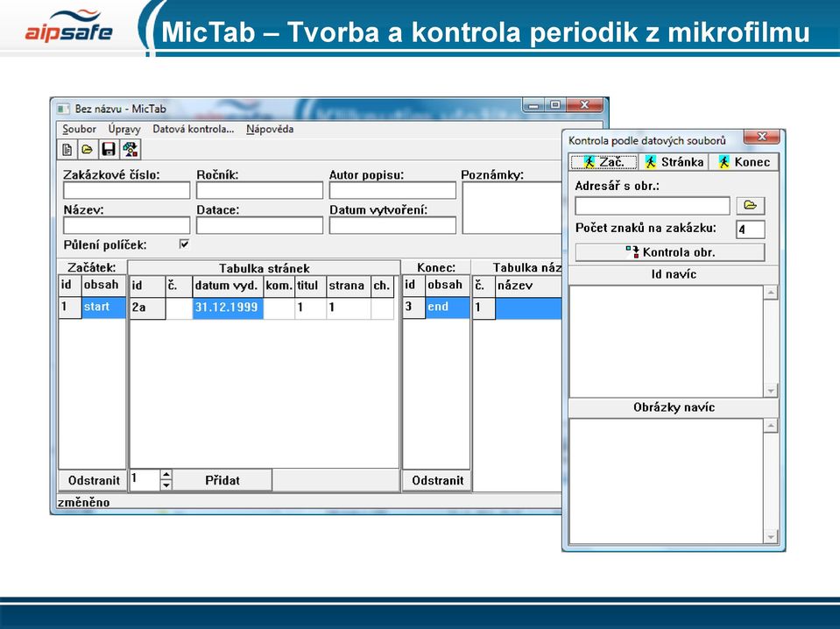Click the Obrázky navíc list header
Viewport: 840px width, 629px height.
pos(674,407)
